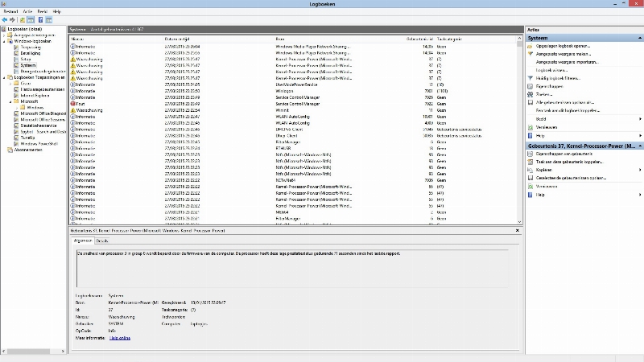The image size is (644, 362).
Task: Expand the Aangepaste weergaven tree node
Action: pyautogui.click(x=4, y=35)
